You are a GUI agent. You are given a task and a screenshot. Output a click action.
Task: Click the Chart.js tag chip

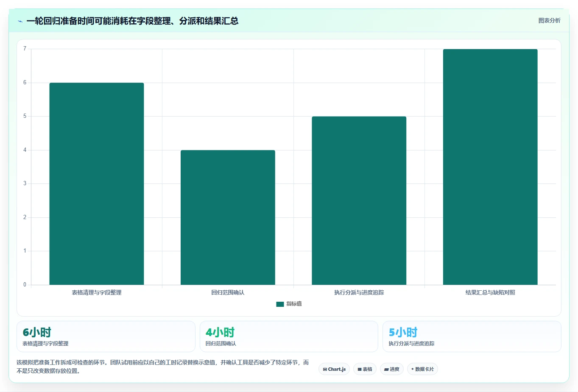334,369
